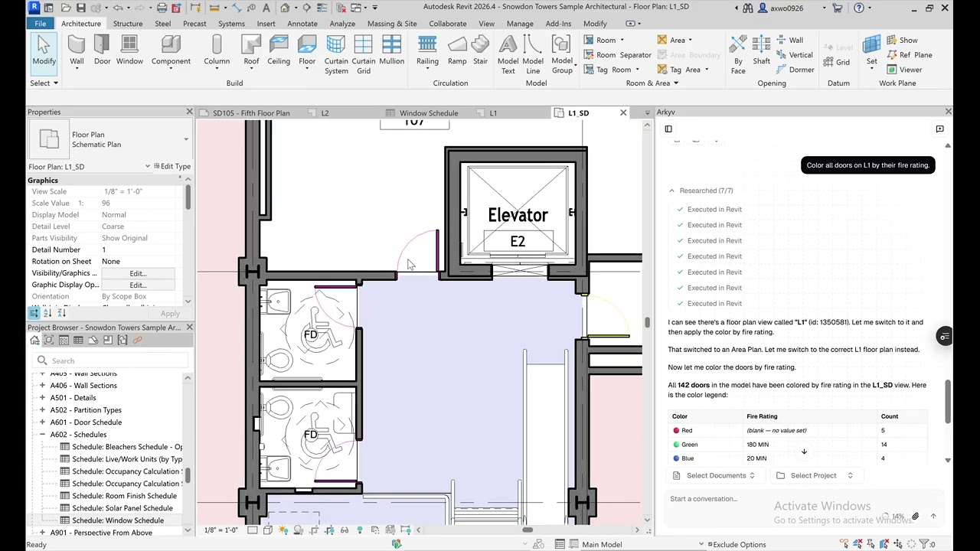
Task: Collapse the A602 - Schedules tree node
Action: tap(42, 435)
